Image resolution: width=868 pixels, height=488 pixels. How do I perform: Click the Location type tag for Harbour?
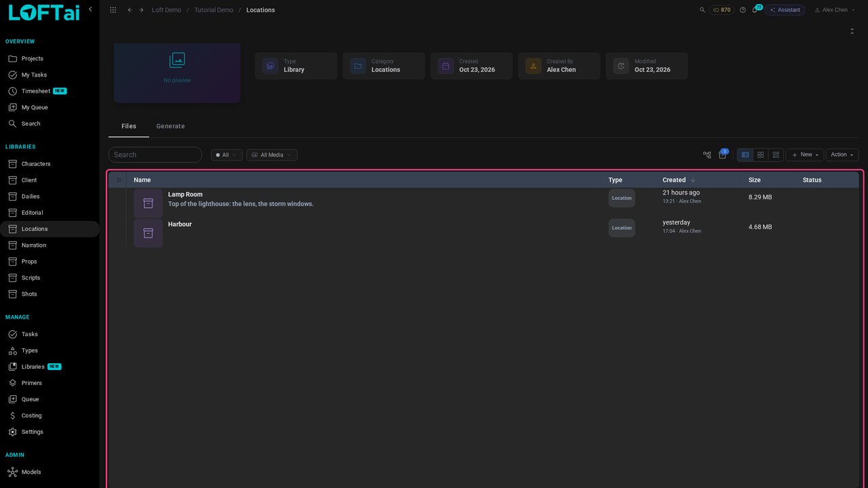point(622,228)
